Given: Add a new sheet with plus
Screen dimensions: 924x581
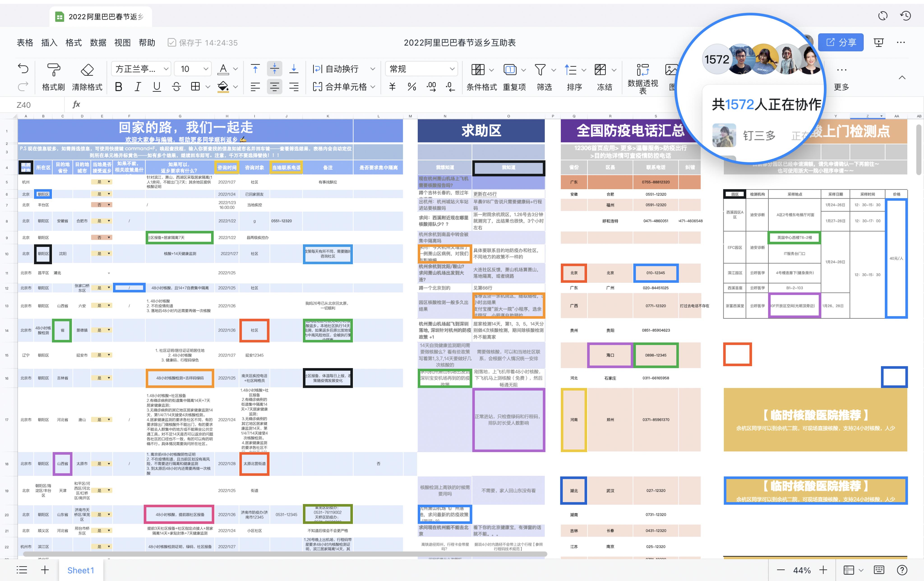Looking at the screenshot, I should [45, 570].
